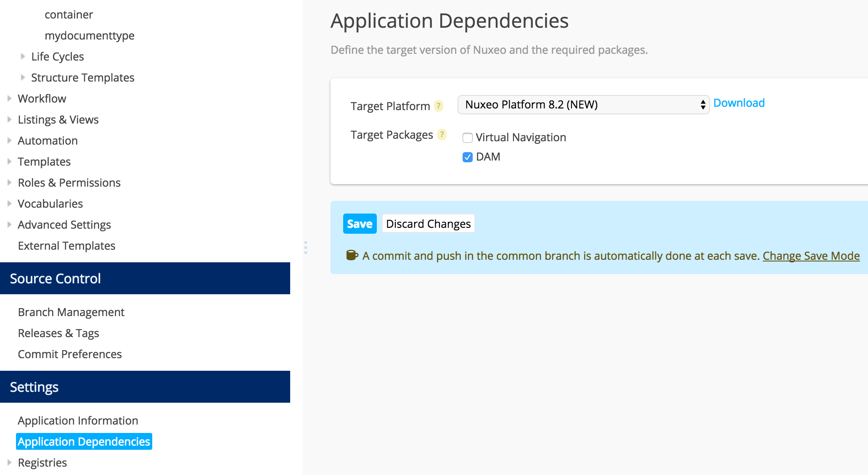Viewport: 868px width, 475px height.
Task: Expand the Automation section
Action: click(x=9, y=140)
